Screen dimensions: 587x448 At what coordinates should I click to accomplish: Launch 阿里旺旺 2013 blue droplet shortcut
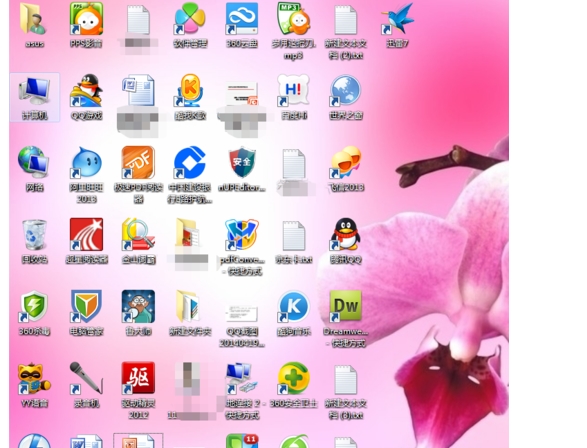coord(86,175)
